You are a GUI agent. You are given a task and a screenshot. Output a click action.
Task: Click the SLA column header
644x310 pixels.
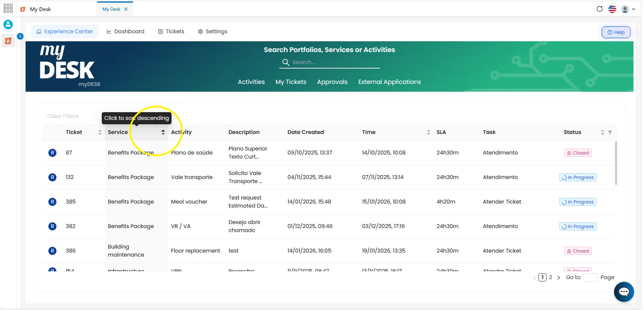[441, 132]
